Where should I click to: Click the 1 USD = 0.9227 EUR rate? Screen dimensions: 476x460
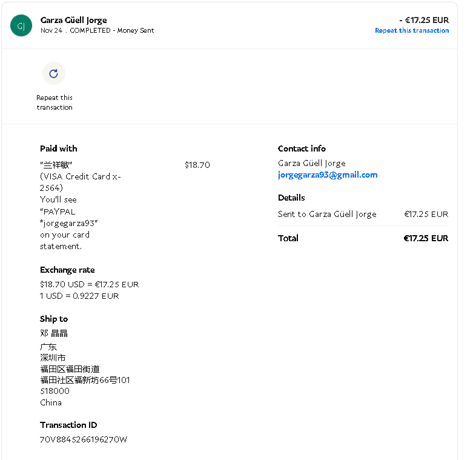(79, 296)
